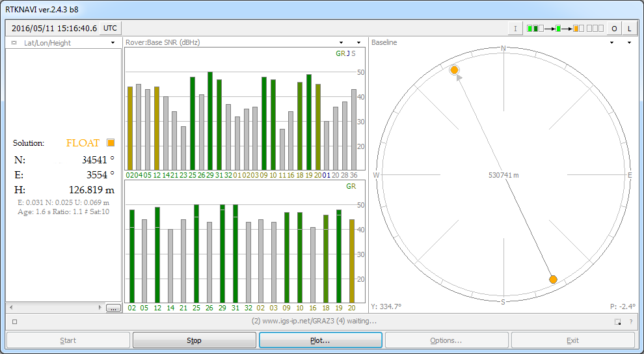Viewport: 644px width, 354px height.
Task: Expand the rightmost dropdown arrow in Baseline header
Action: point(629,43)
